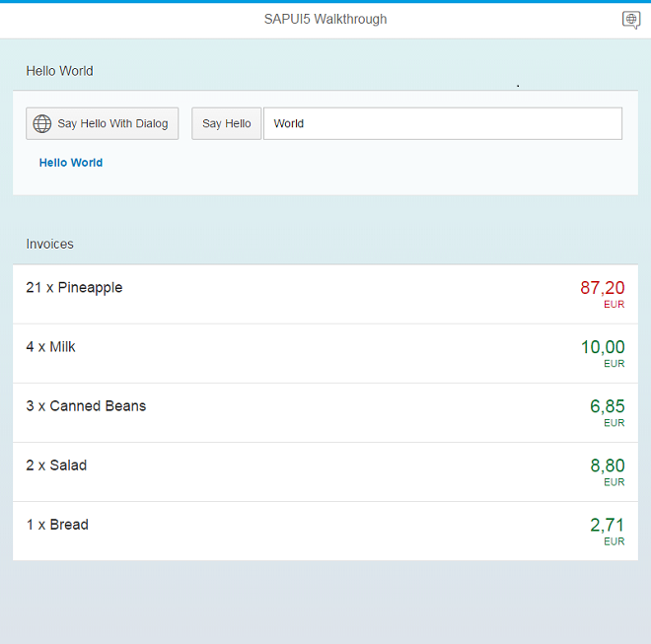Viewport: 651px width, 644px height.
Task: Click the Say Hello button
Action: coord(226,123)
